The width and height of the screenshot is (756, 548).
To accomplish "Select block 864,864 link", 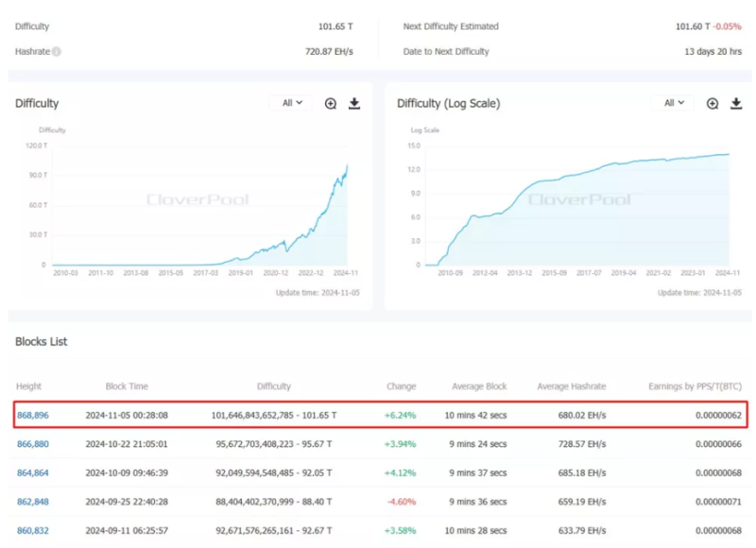I will pyautogui.click(x=32, y=472).
